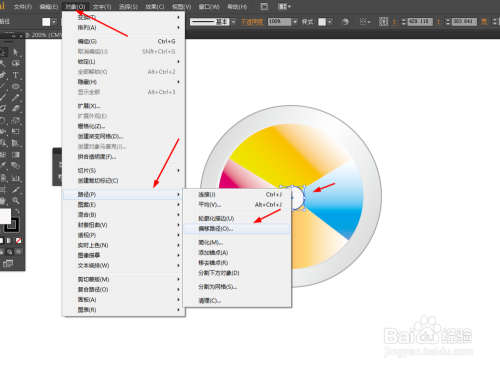Change the screen mode icon

(x=7, y=264)
